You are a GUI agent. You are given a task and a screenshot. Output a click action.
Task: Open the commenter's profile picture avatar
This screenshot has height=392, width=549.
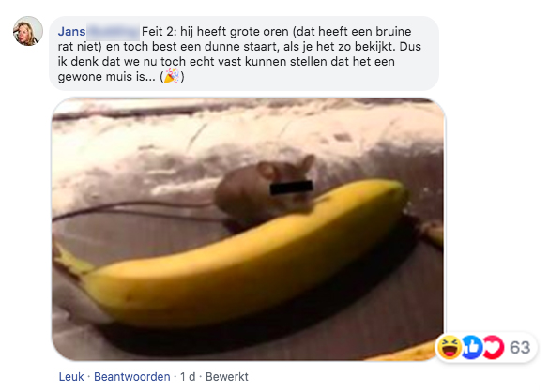pyautogui.click(x=28, y=31)
